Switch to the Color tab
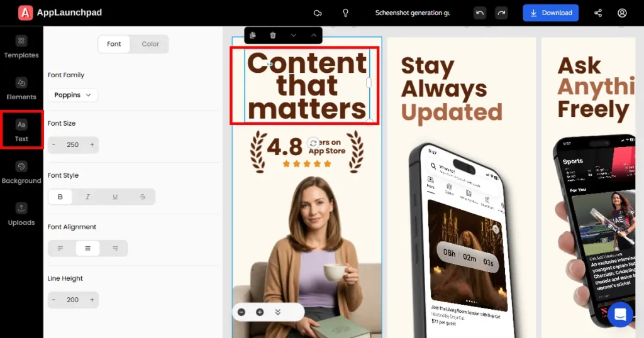Image resolution: width=644 pixels, height=338 pixels. 150,44
